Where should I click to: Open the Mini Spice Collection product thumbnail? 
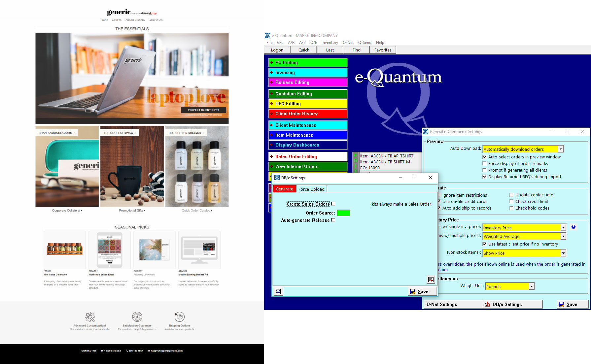(65, 249)
